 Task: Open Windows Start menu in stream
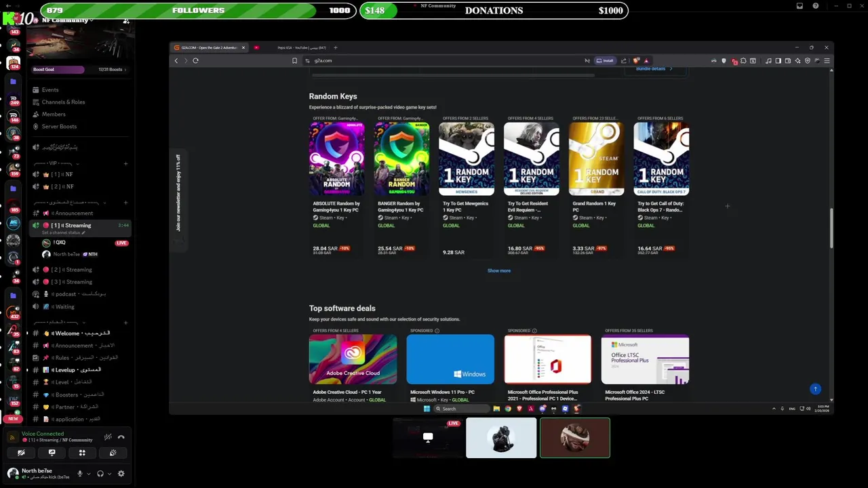tap(427, 409)
